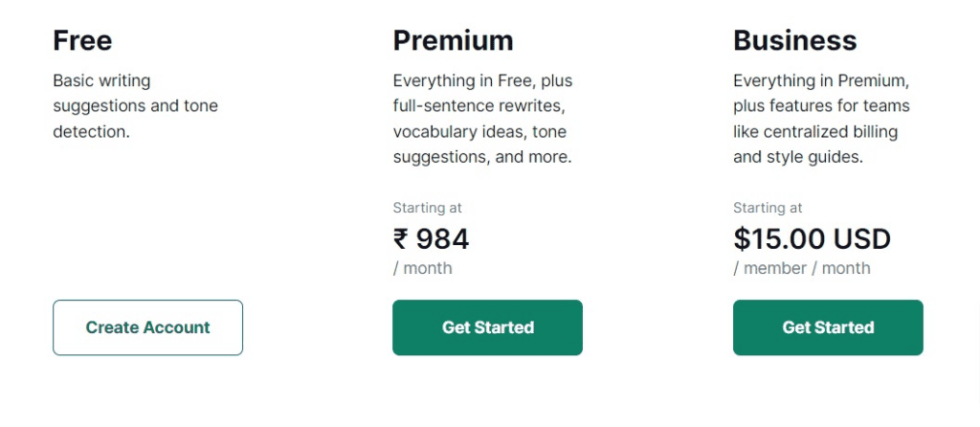980x427 pixels.
Task: Click the "Basic writing" line in Free description
Action: [x=101, y=80]
